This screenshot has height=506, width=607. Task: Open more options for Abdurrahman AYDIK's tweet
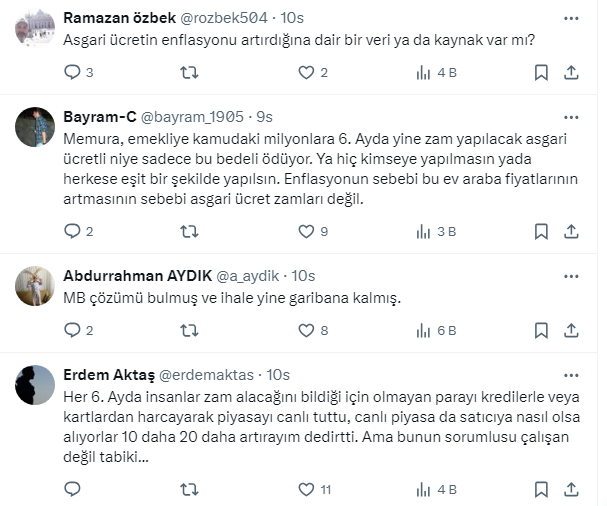(571, 275)
